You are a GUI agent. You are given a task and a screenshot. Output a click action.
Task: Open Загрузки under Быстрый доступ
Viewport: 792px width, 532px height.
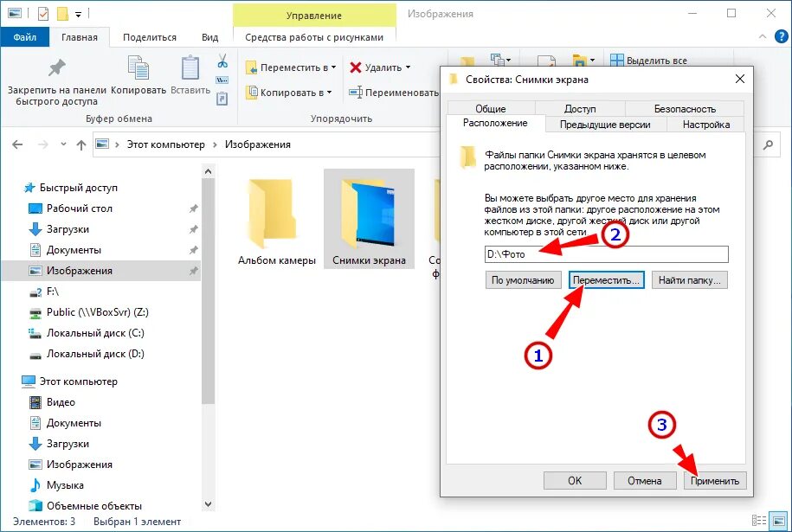click(x=68, y=229)
